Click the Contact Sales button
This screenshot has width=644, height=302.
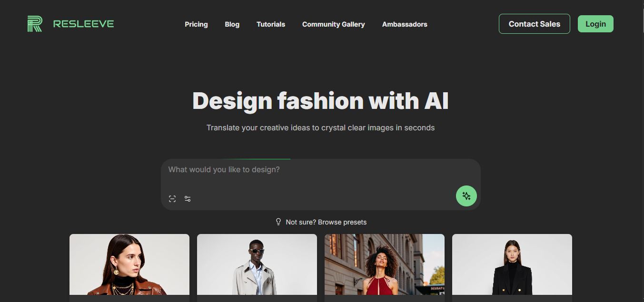(x=534, y=24)
